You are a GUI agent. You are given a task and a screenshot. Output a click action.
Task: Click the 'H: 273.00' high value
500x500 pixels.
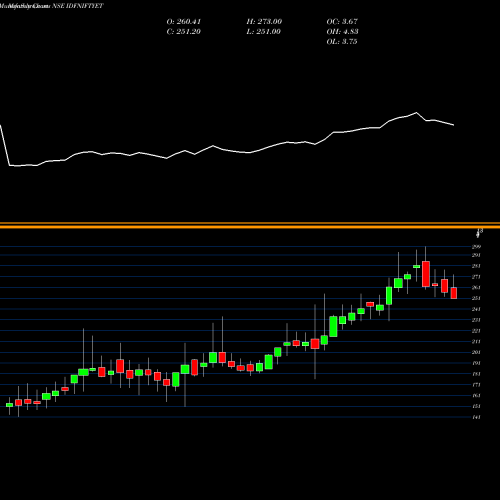(x=264, y=22)
